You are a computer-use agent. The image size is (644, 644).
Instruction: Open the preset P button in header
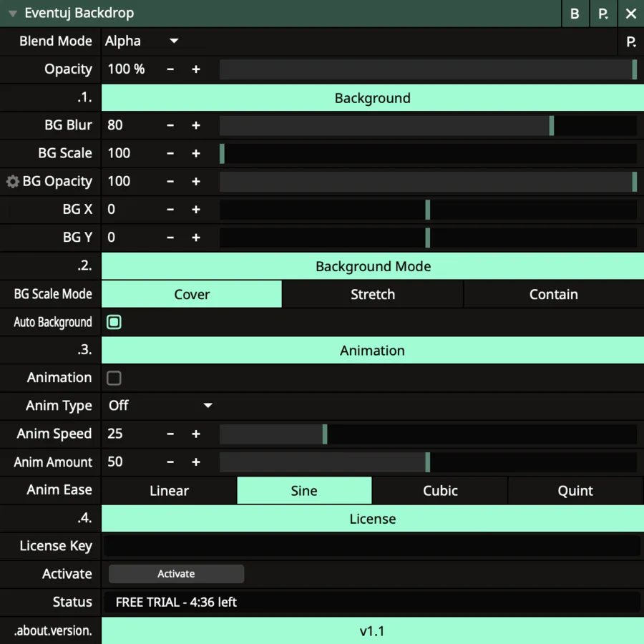point(603,14)
